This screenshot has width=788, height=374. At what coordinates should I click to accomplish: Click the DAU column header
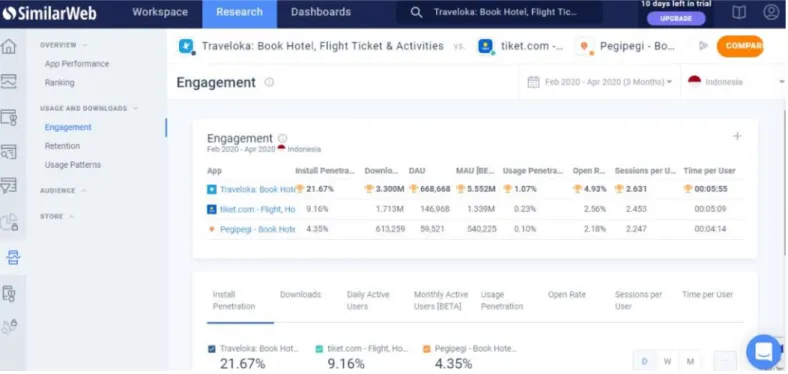click(417, 171)
